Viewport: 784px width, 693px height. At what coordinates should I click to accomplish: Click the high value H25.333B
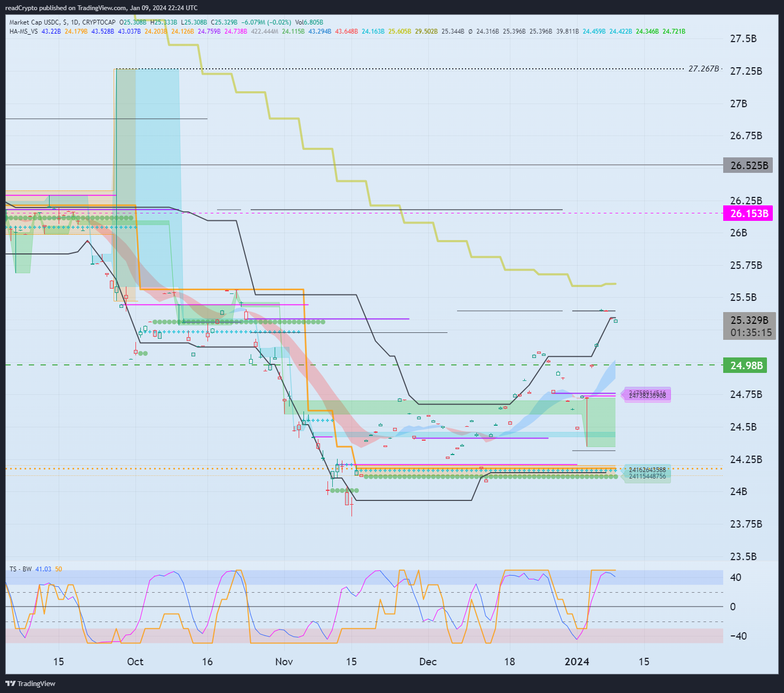pyautogui.click(x=164, y=22)
